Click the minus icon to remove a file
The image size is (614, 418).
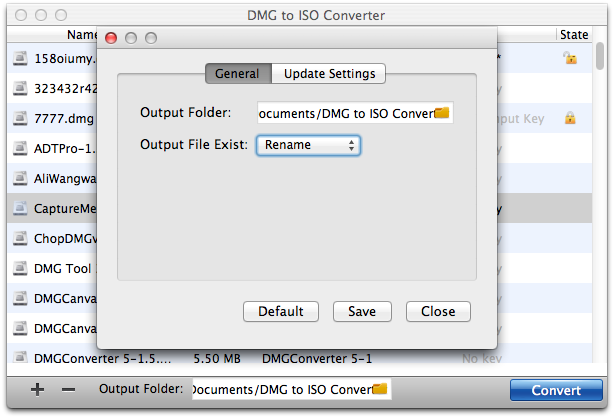click(x=68, y=389)
